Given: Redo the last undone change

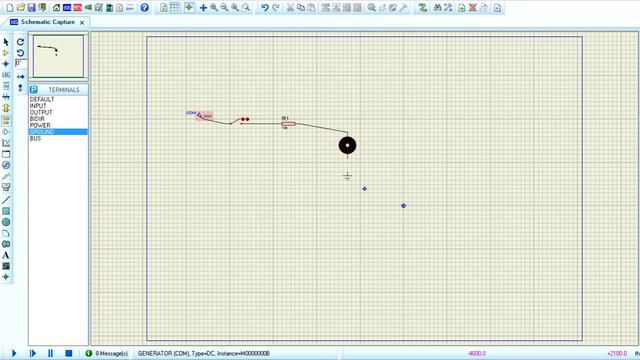Looking at the screenshot, I should (276, 7).
